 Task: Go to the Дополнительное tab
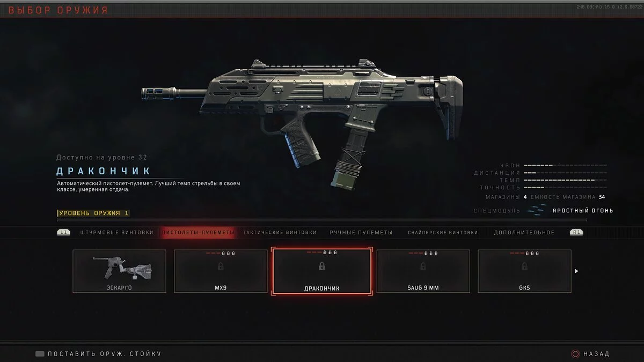coord(524,233)
